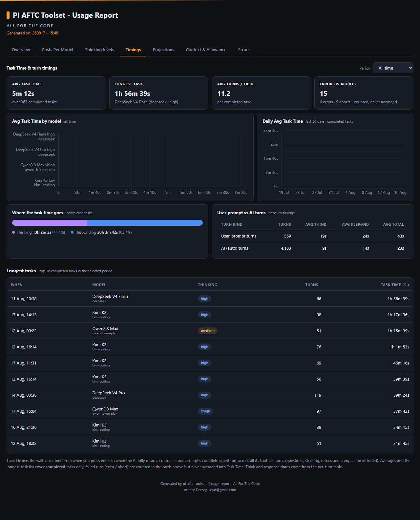Click the PI AFTC Toolset report title

65,15
